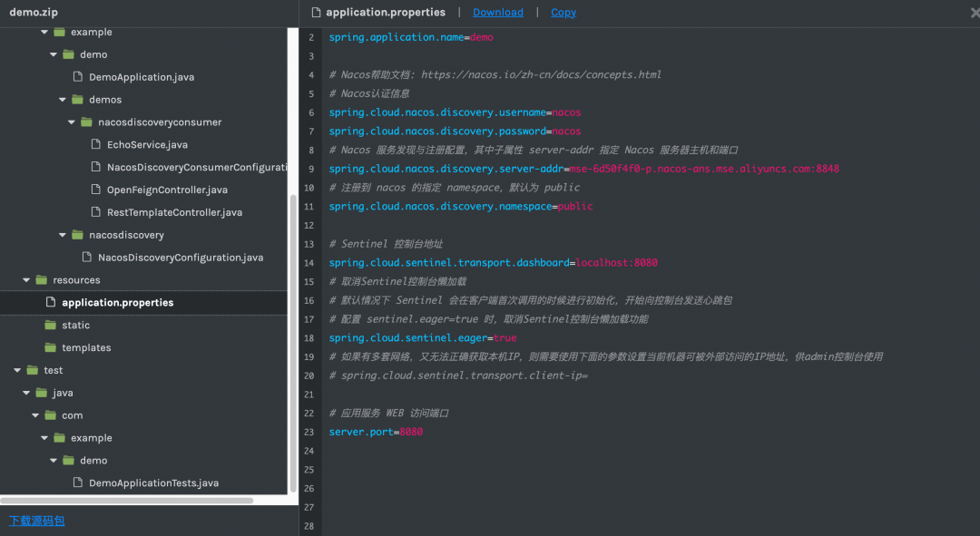The height and width of the screenshot is (536, 980).
Task: Click the demos folder icon
Action: (x=77, y=100)
